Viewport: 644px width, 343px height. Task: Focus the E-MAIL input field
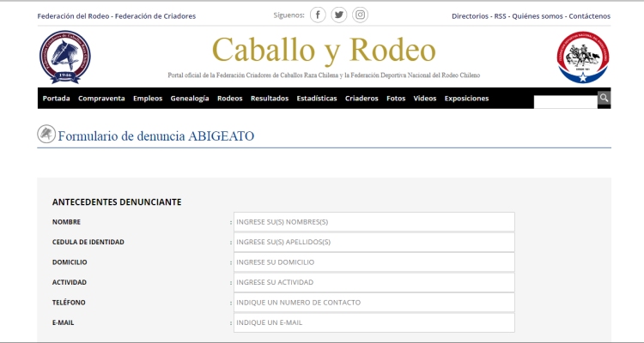pyautogui.click(x=374, y=322)
